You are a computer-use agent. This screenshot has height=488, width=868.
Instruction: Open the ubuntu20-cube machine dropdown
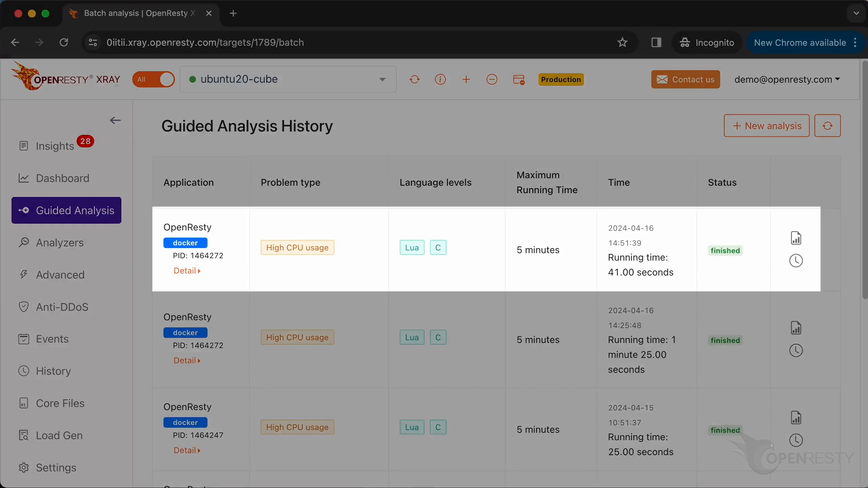(288, 79)
